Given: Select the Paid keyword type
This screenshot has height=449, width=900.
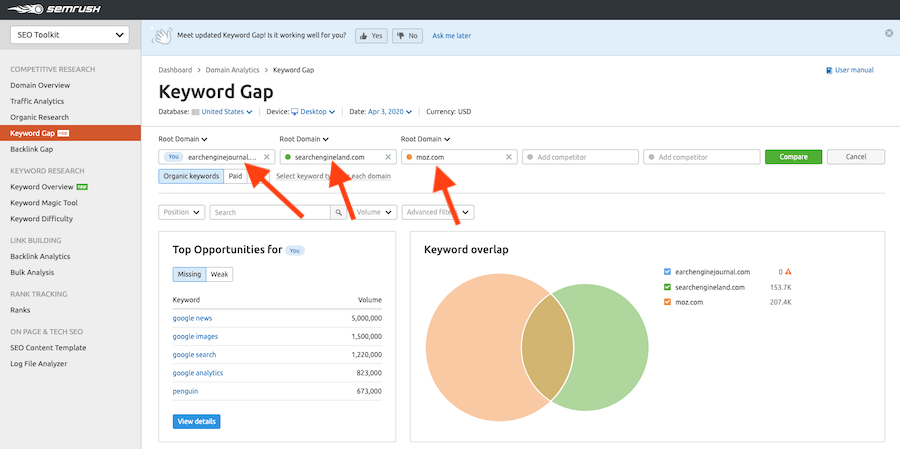Looking at the screenshot, I should [x=235, y=176].
